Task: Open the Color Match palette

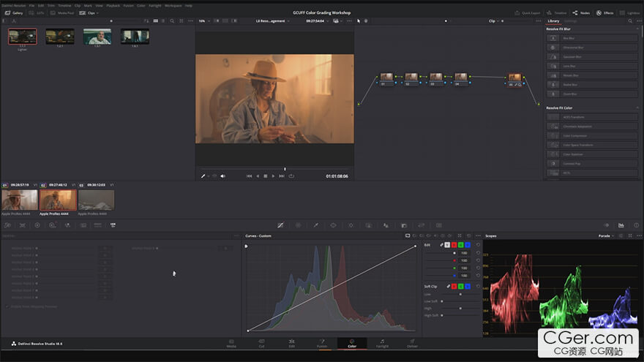Action: (x=23, y=225)
